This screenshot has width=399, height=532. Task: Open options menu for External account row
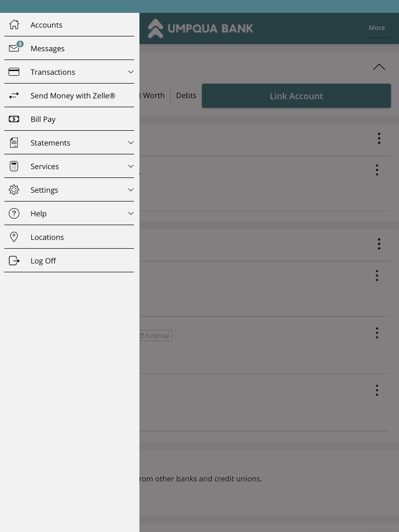pyautogui.click(x=377, y=333)
